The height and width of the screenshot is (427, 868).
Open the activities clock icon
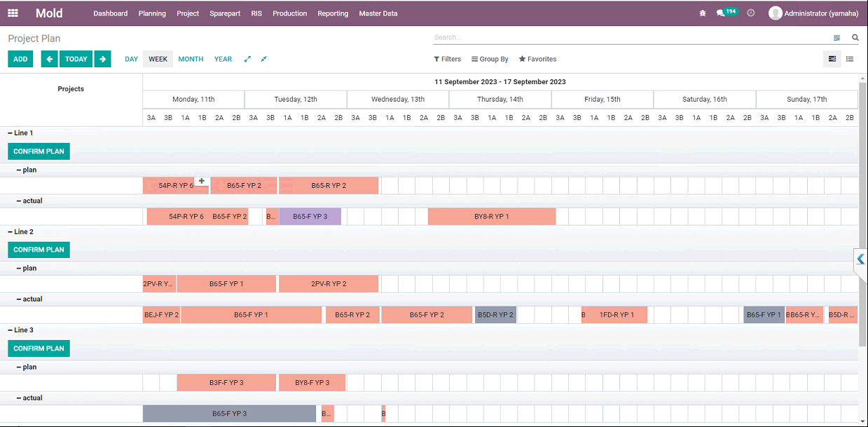pos(751,13)
